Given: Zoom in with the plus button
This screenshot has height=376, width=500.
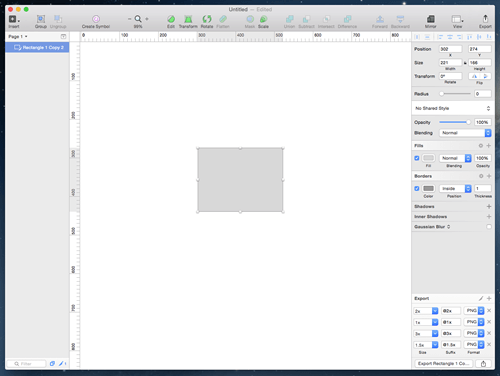Looking at the screenshot, I should [147, 19].
